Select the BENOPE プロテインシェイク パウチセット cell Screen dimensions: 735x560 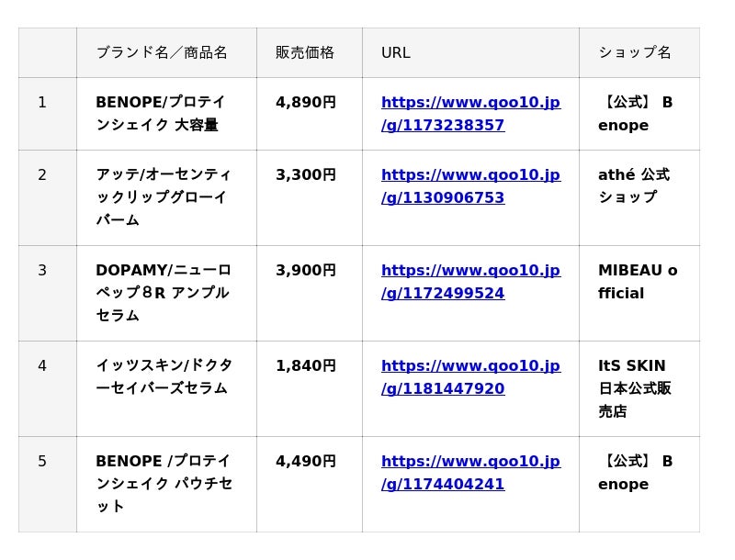coord(164,484)
